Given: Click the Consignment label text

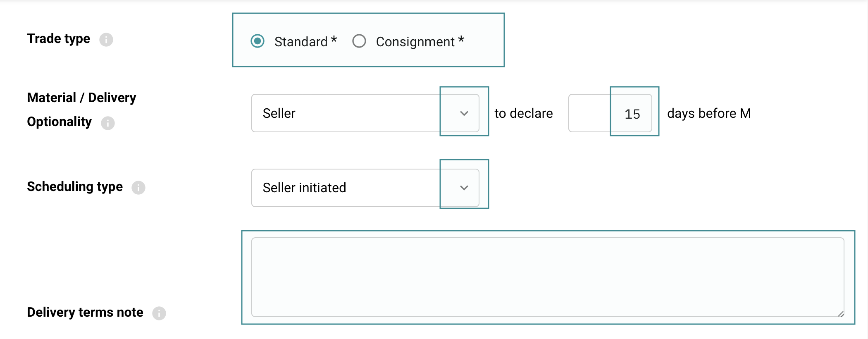Looking at the screenshot, I should 415,42.
